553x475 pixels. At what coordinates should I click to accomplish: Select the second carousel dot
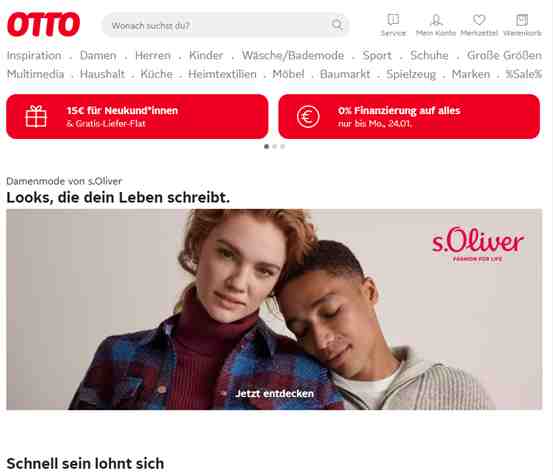tap(274, 146)
